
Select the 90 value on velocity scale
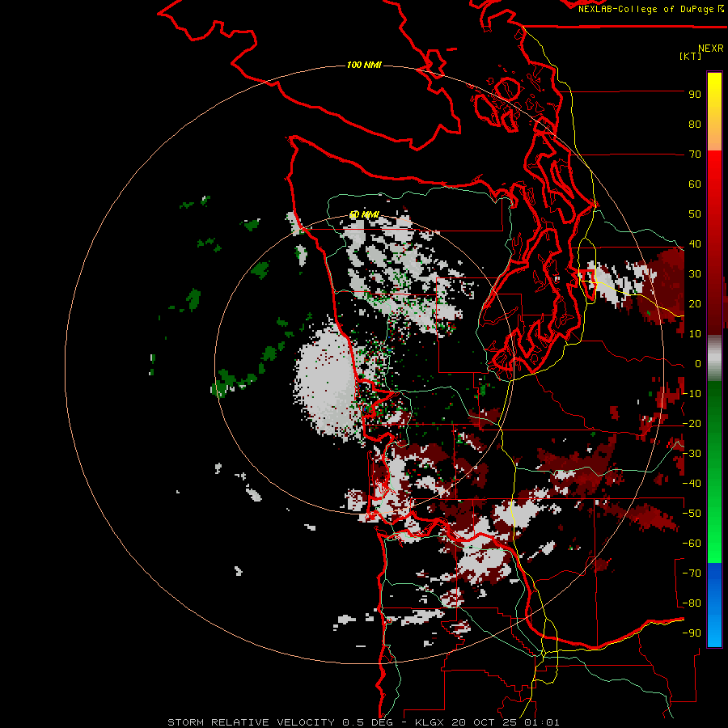[695, 95]
